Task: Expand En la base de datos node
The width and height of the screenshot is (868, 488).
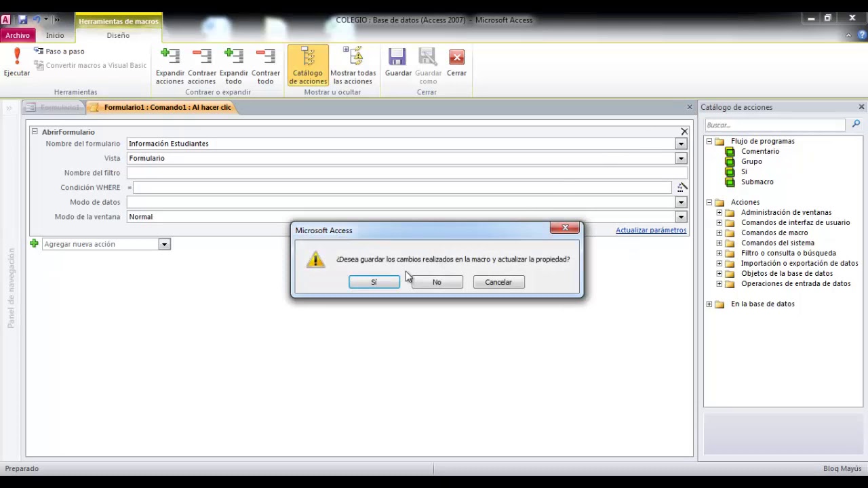Action: pos(709,304)
